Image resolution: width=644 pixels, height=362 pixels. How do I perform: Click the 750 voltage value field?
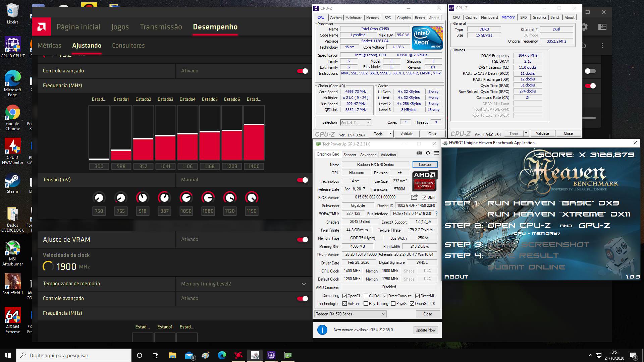click(99, 211)
